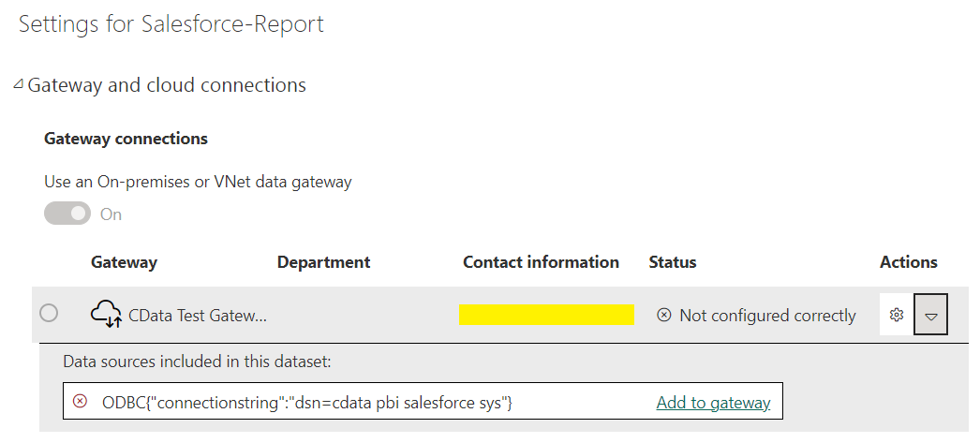Click the ODBC connection string text

(x=306, y=403)
